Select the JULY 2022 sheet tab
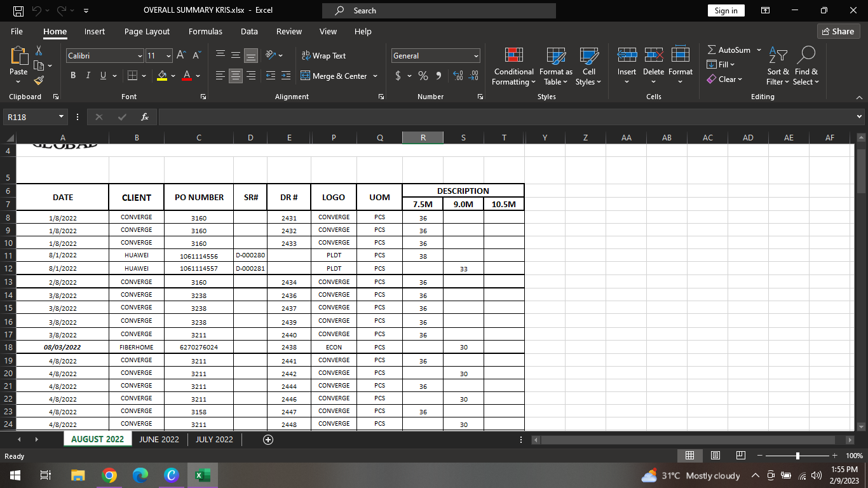The width and height of the screenshot is (868, 488). click(x=214, y=440)
